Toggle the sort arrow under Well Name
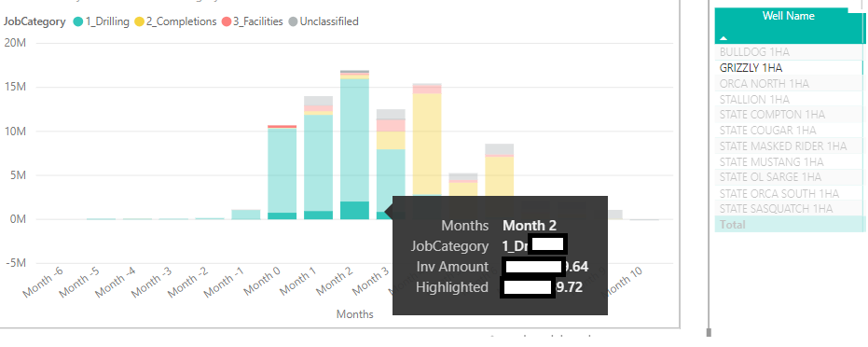868x347 pixels. click(723, 38)
